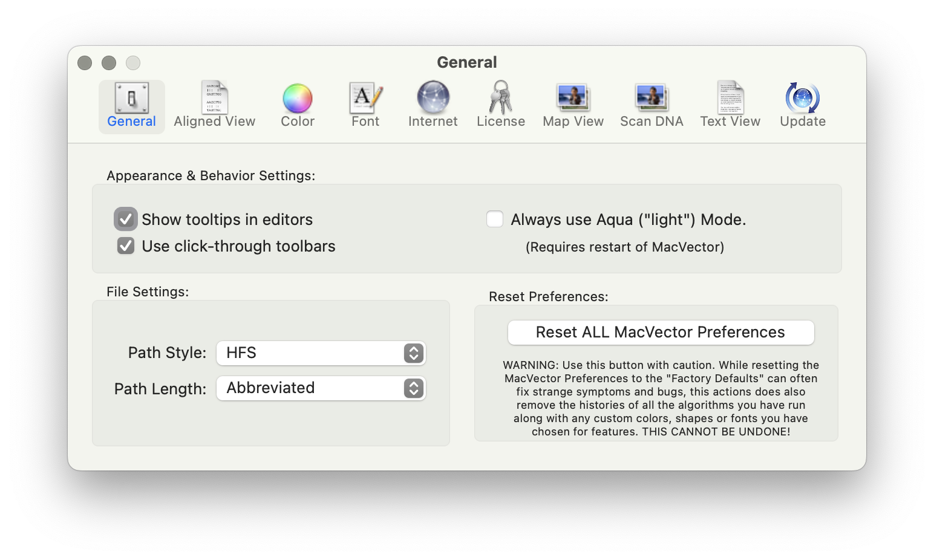The height and width of the screenshot is (560, 934).
Task: Click Reset ALL MacVector Preferences
Action: point(661,332)
